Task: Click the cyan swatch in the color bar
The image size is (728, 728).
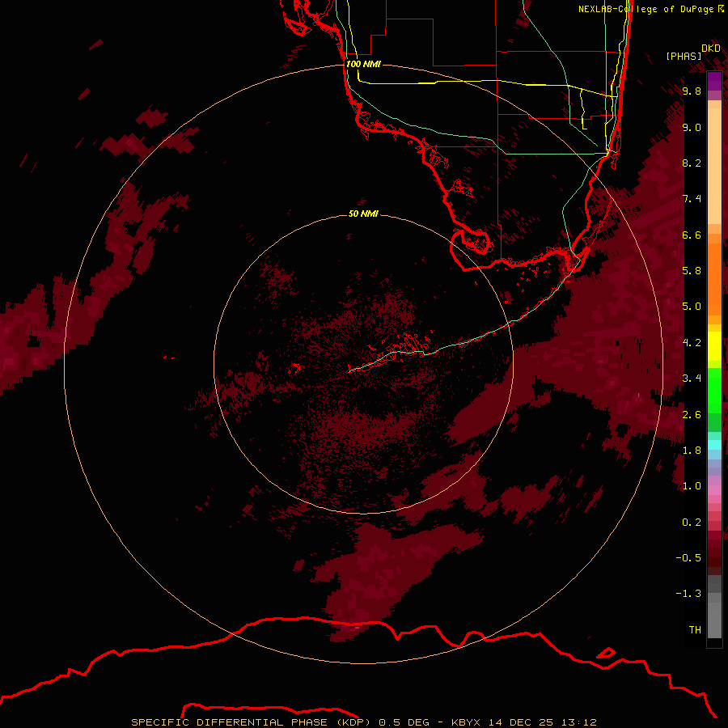Action: pyautogui.click(x=714, y=445)
